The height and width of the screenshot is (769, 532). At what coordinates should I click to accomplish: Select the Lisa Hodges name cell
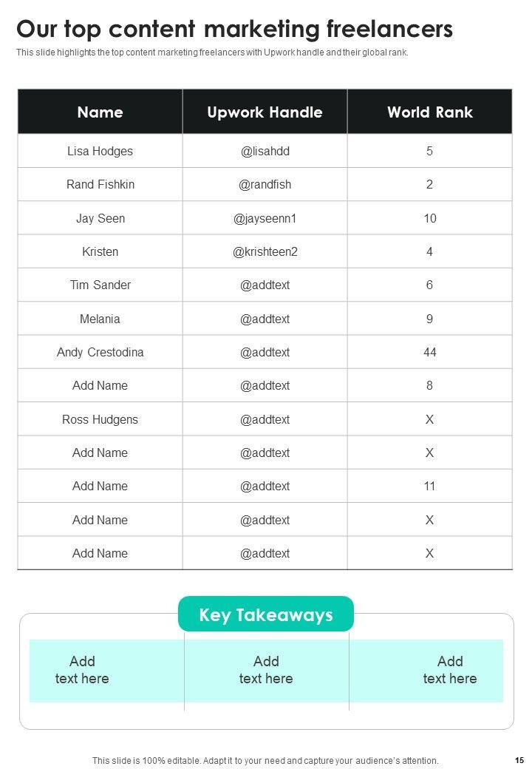tap(100, 151)
